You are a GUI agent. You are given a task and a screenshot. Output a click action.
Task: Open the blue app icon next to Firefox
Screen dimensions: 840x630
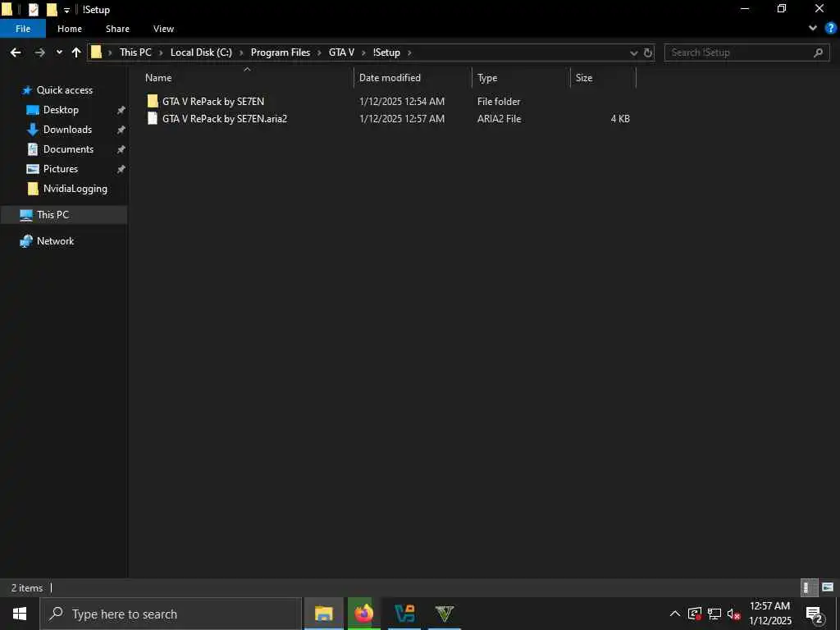click(x=404, y=614)
